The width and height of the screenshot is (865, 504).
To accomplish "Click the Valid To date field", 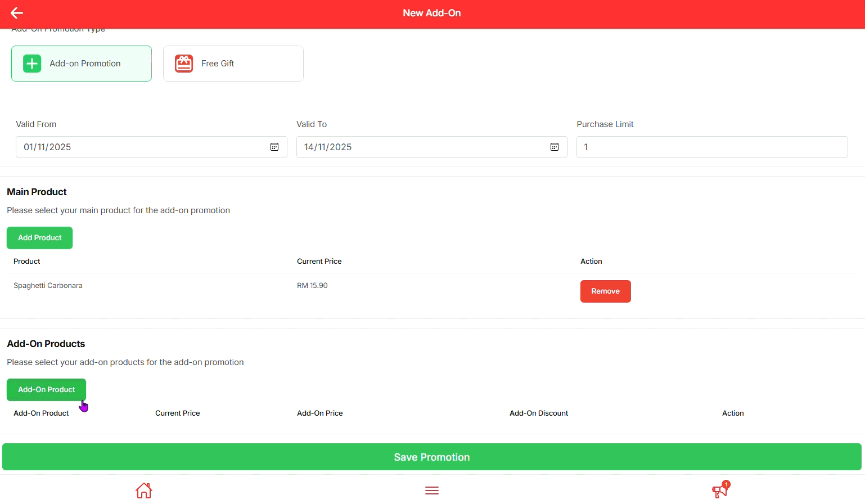I will pyautogui.click(x=422, y=147).
